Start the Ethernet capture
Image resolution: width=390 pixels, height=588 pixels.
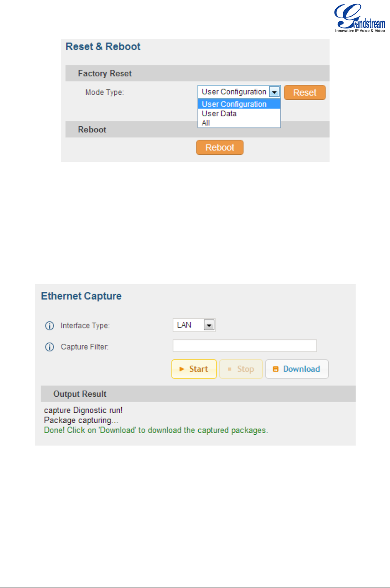tap(194, 369)
